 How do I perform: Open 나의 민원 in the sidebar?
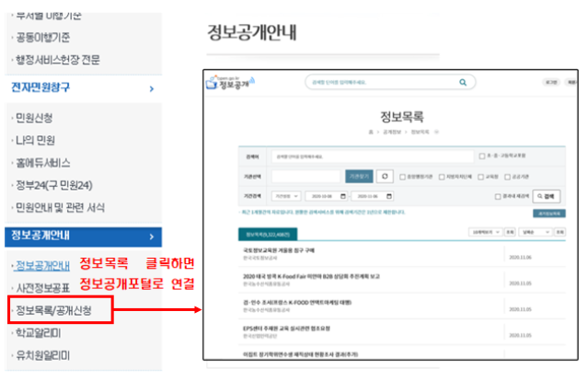pos(35,140)
